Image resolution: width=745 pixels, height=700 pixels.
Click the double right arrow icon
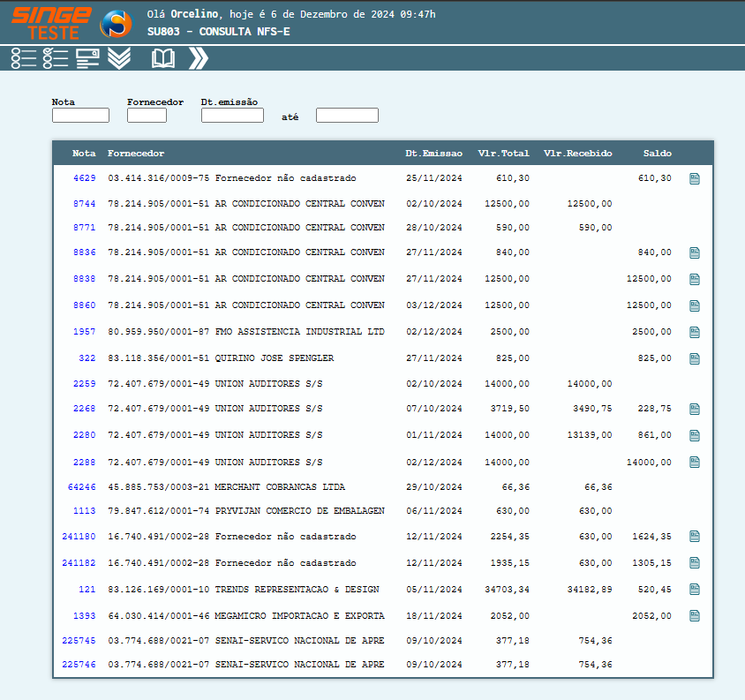pos(198,58)
